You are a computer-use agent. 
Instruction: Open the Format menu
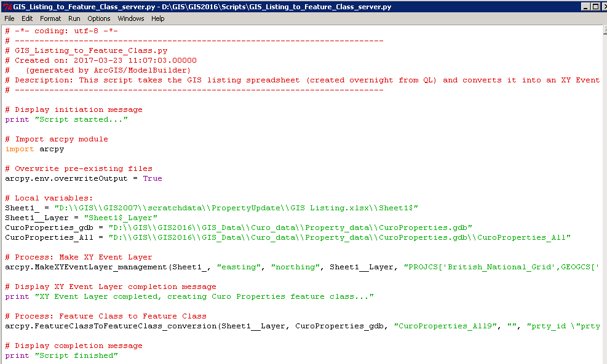tap(50, 18)
